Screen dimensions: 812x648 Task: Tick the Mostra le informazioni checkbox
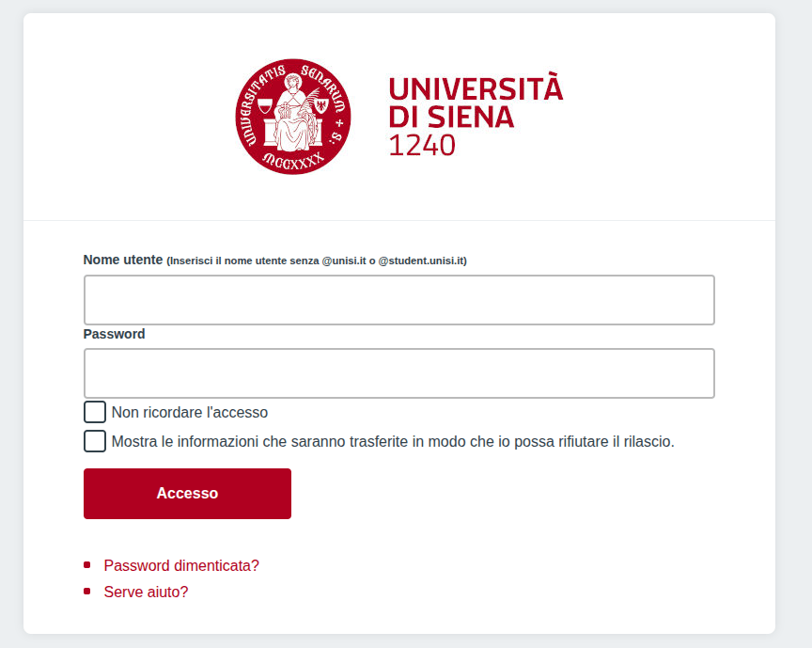[x=95, y=441]
